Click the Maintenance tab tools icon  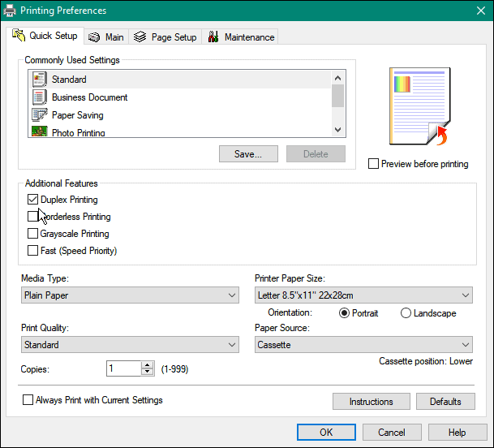click(x=213, y=37)
